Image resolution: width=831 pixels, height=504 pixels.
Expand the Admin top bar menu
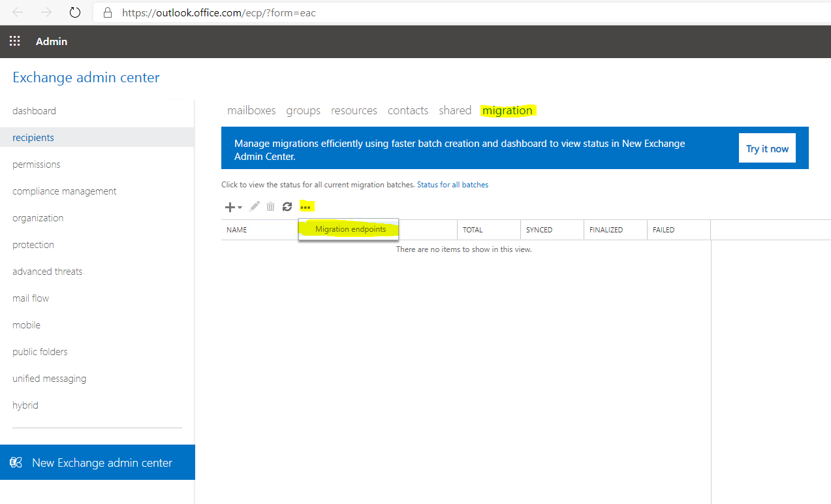point(52,41)
